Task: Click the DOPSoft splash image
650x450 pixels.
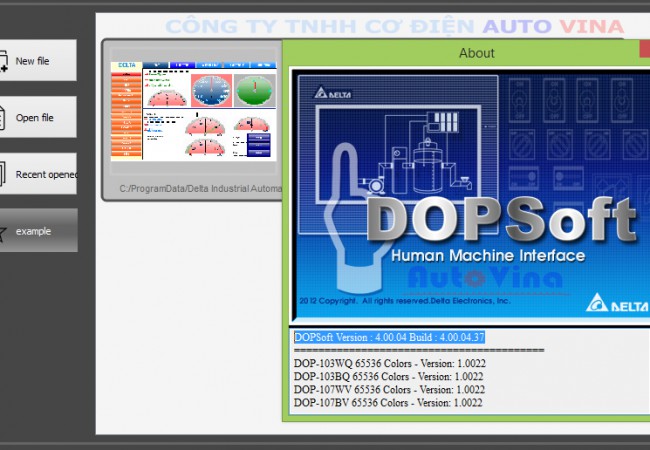Action: [x=471, y=196]
